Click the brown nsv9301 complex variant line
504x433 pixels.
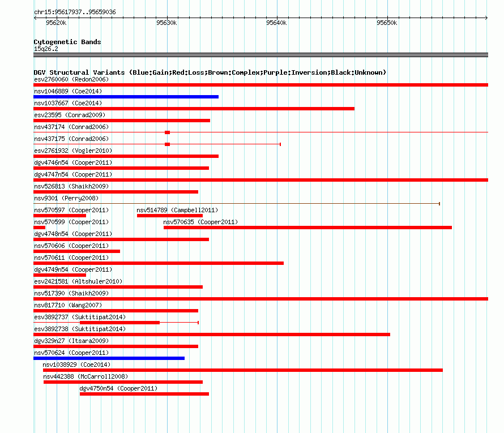pyautogui.click(x=237, y=204)
